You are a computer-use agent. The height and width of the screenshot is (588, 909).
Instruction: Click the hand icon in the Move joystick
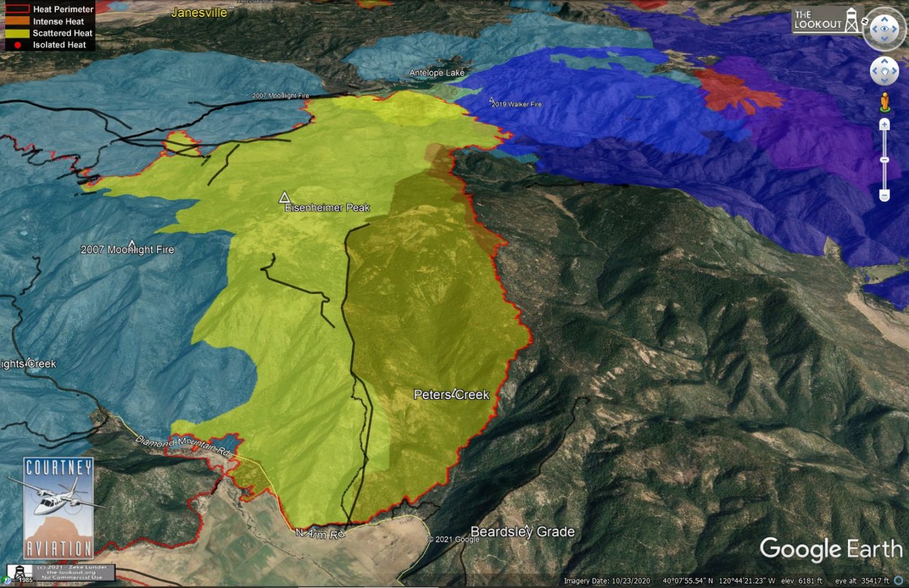pyautogui.click(x=884, y=71)
